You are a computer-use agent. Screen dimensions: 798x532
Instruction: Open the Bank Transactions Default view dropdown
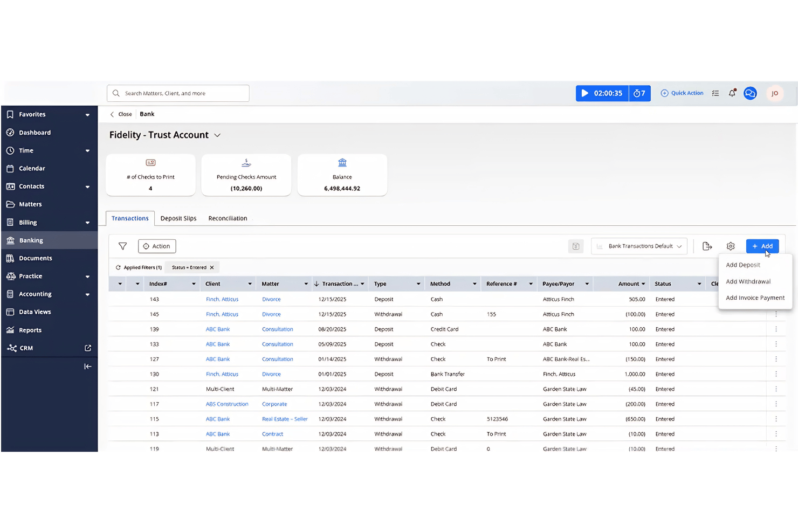pos(639,246)
